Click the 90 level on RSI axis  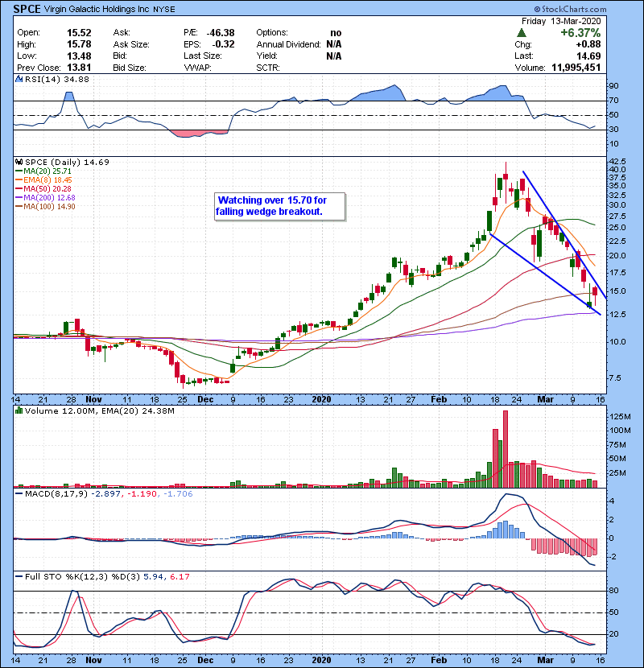(613, 86)
